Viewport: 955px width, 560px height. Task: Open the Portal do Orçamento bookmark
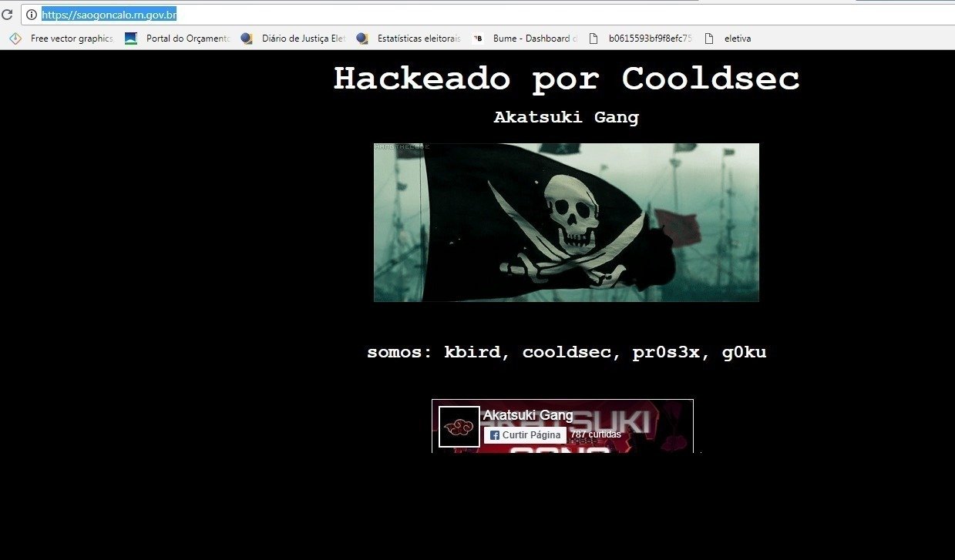pyautogui.click(x=187, y=39)
